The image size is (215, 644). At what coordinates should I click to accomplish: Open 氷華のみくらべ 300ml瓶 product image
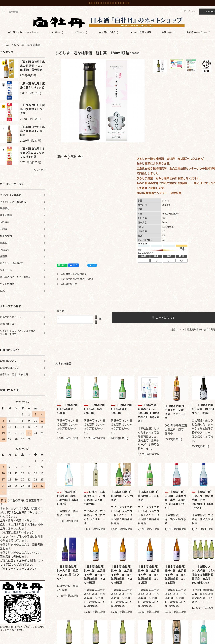149,388
